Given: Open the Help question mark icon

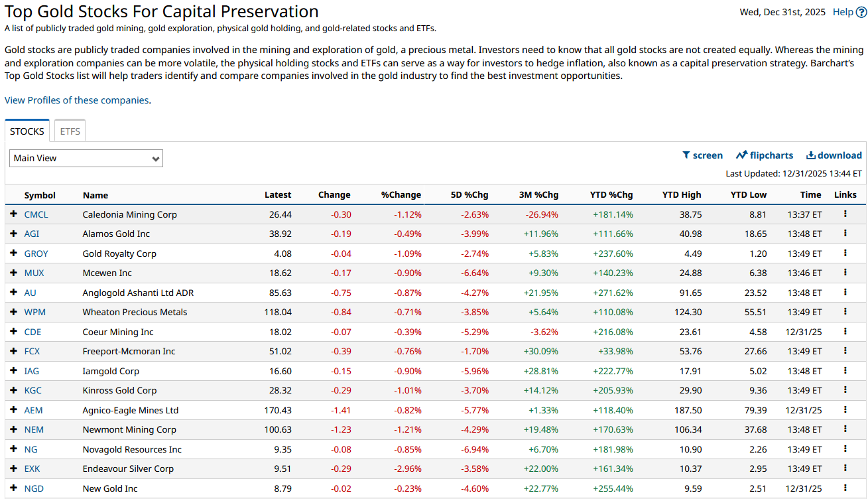Looking at the screenshot, I should (861, 12).
